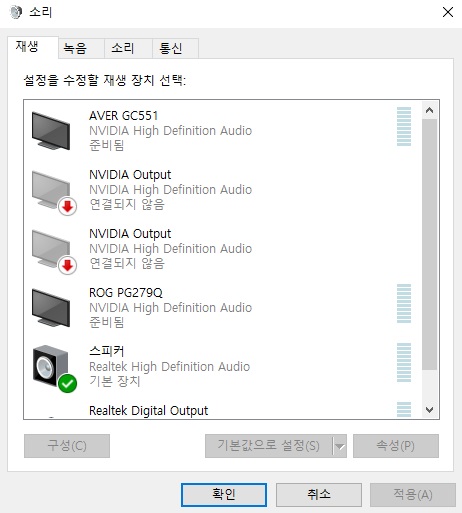Viewport: 462px width, 513px height.
Task: Select the ROG PG279Q monitor icon
Action: [x=51, y=308]
